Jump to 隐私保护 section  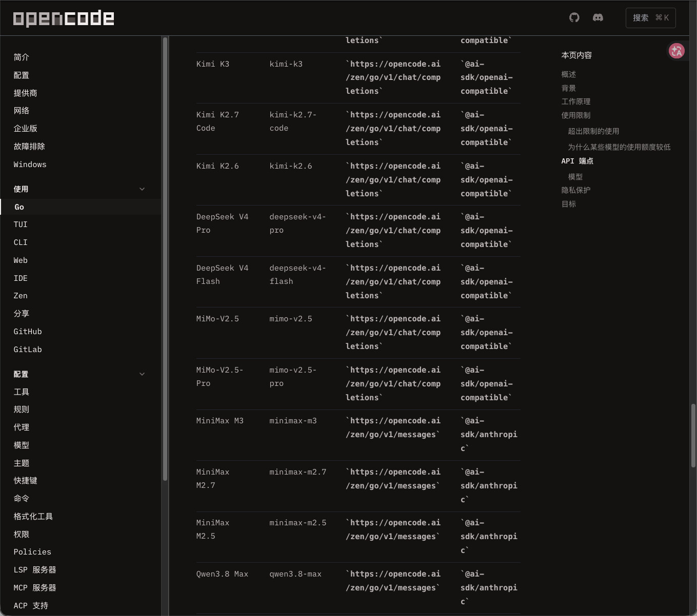(x=576, y=190)
